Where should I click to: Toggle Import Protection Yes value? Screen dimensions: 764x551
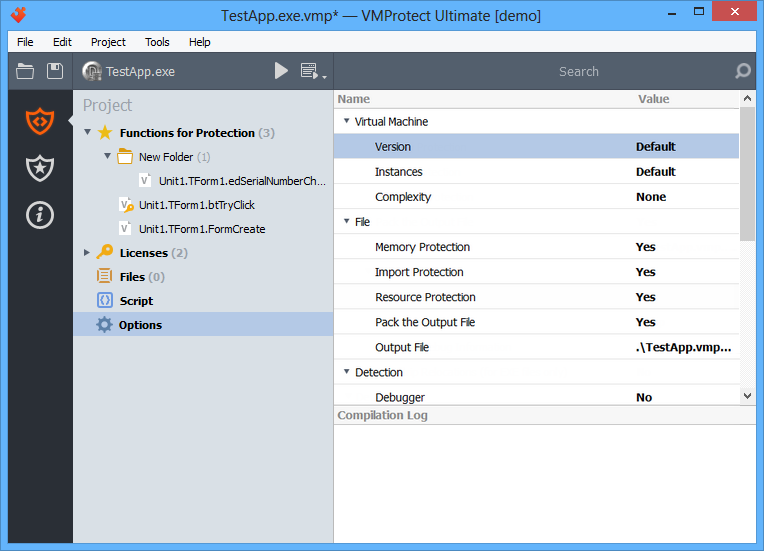(646, 272)
